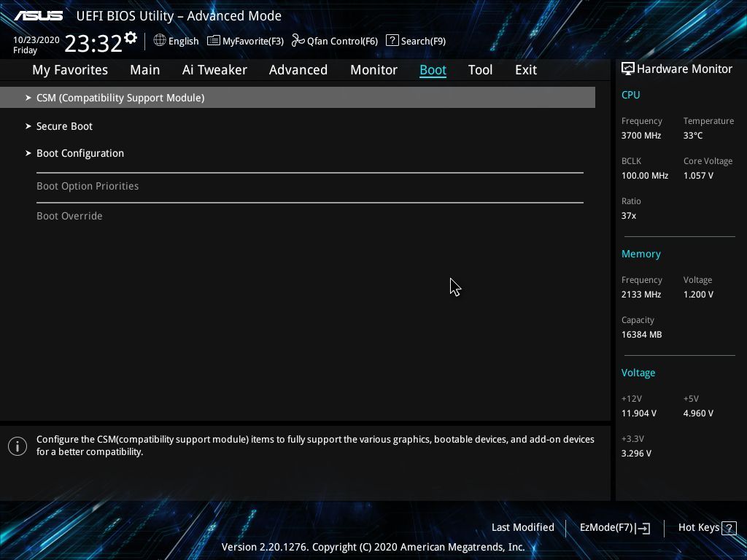Change language via English label
Screen dimensions: 747x560
[x=183, y=41]
